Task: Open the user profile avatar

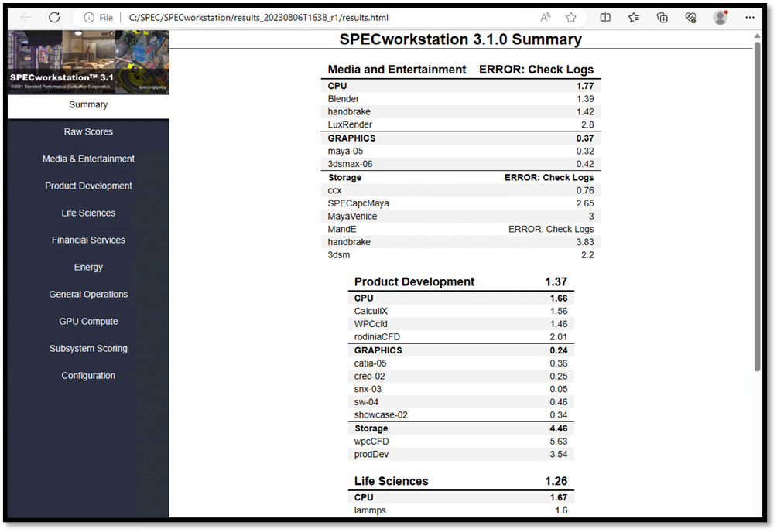Action: 720,17
